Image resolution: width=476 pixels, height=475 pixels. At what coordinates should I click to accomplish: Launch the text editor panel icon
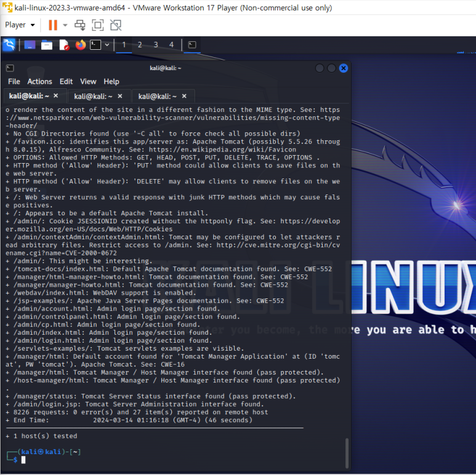tap(64, 45)
